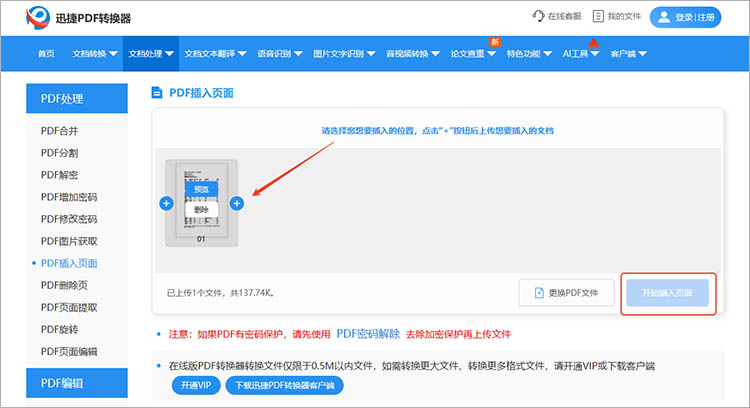This screenshot has height=408, width=750.
Task: Select PDF合并 in sidebar
Action: pos(59,131)
